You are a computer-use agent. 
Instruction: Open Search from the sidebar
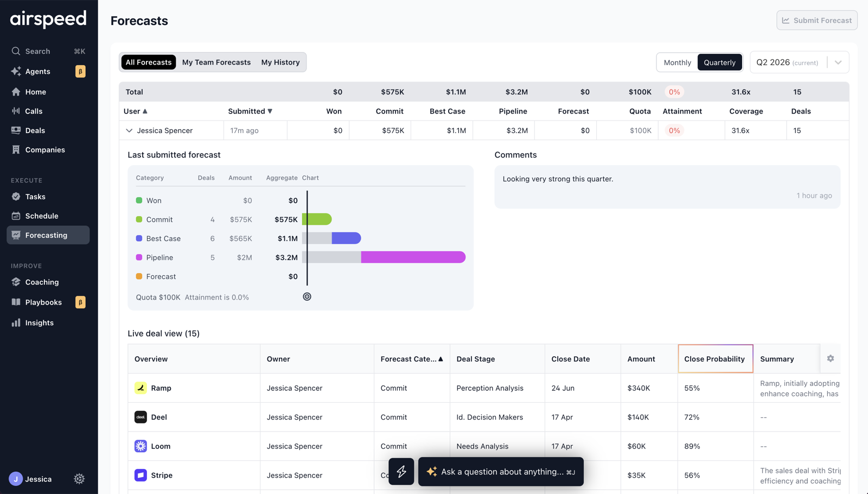(48, 51)
